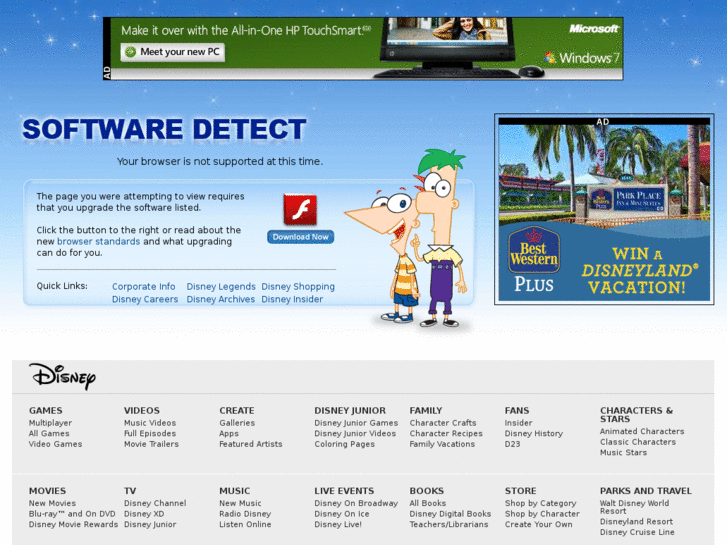Open the BOOKS footer heading

tap(427, 491)
